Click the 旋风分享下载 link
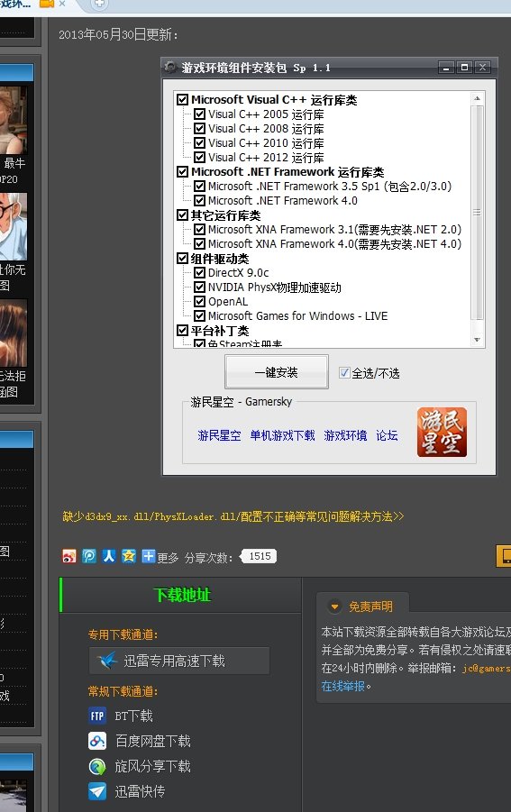The height and width of the screenshot is (812, 511). (x=152, y=766)
